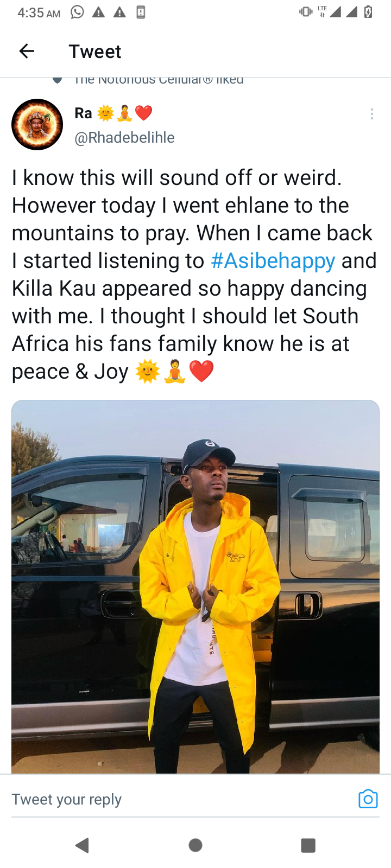Open the #Asibehappy hashtag link
The height and width of the screenshot is (868, 391).
click(273, 261)
